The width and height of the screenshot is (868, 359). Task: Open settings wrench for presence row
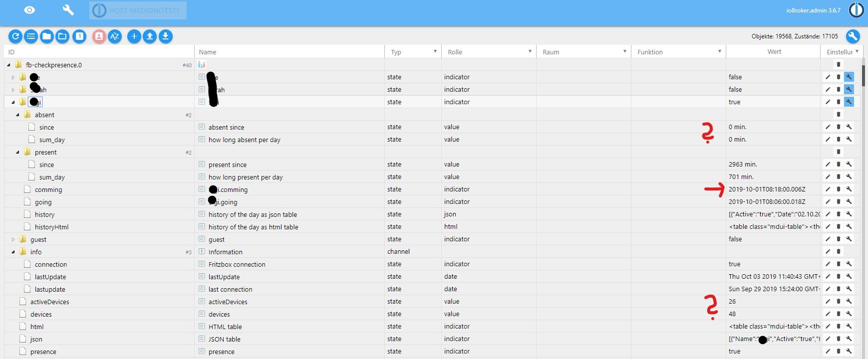[x=849, y=351]
